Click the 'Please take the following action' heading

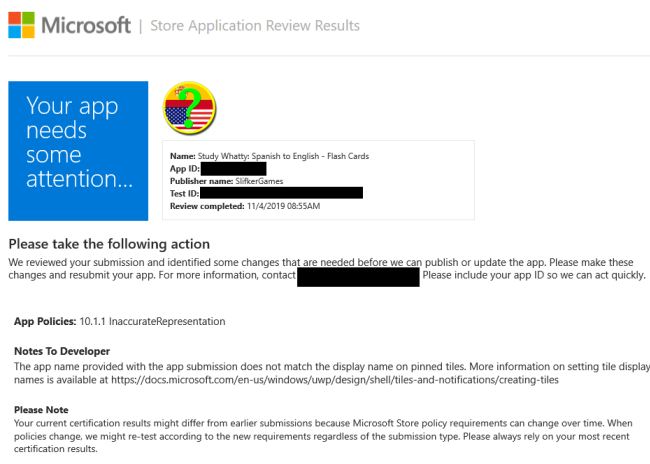(109, 244)
